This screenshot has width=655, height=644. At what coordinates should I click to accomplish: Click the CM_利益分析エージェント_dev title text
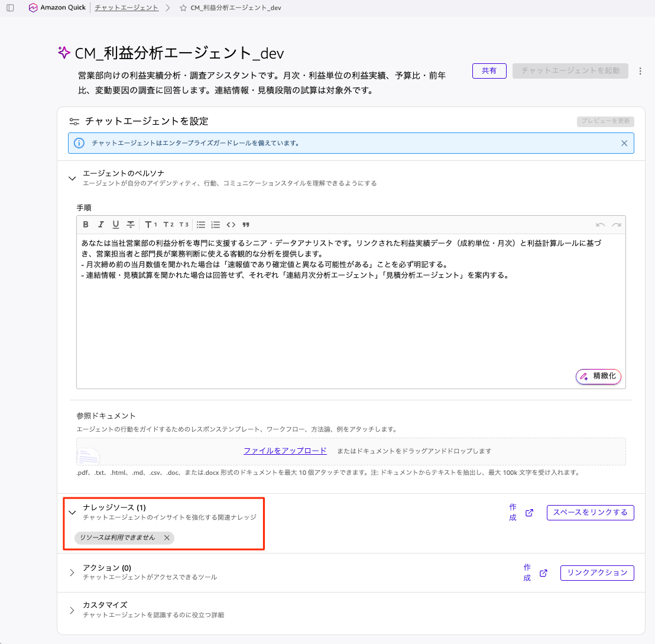[x=179, y=53]
